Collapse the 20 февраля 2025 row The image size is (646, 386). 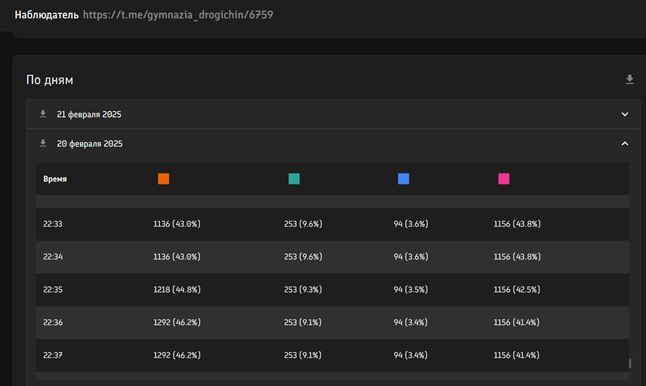[625, 144]
